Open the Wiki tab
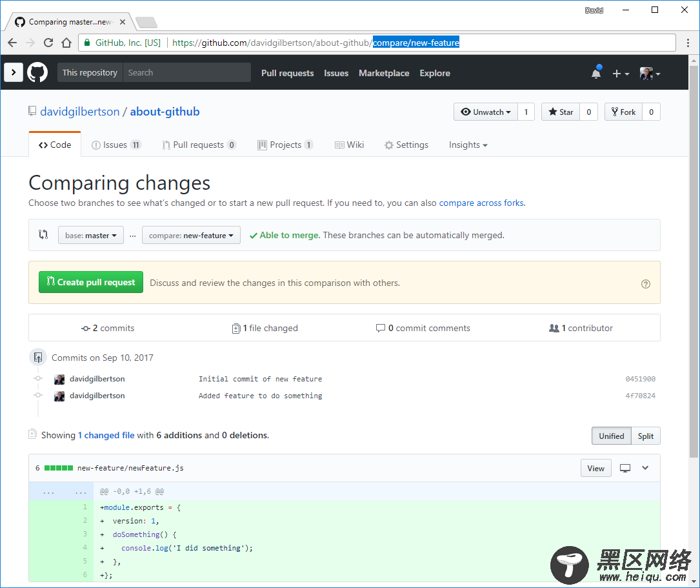 350,145
